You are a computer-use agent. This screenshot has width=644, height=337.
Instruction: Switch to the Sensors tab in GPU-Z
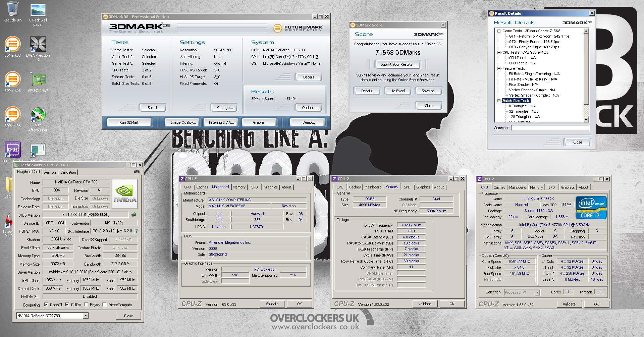50,172
